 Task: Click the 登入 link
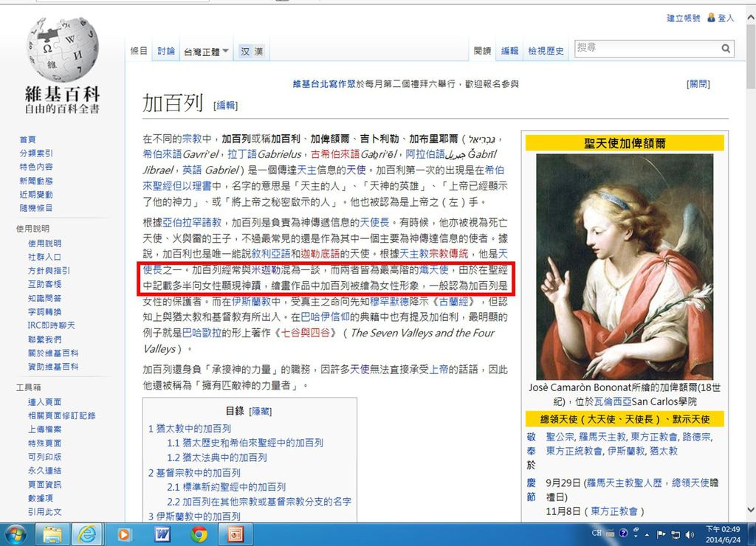(x=726, y=18)
